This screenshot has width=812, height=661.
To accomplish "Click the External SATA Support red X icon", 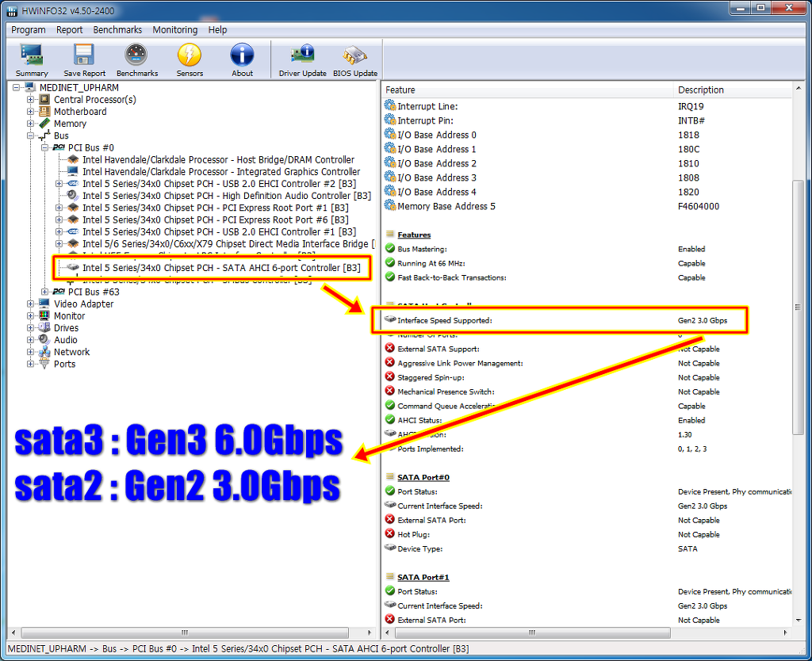I will (x=390, y=349).
